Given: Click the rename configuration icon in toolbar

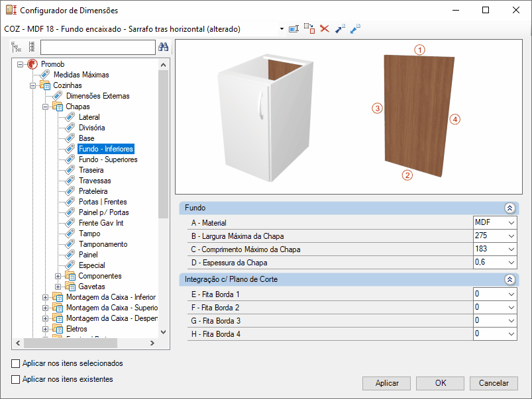Looking at the screenshot, I should [294, 29].
